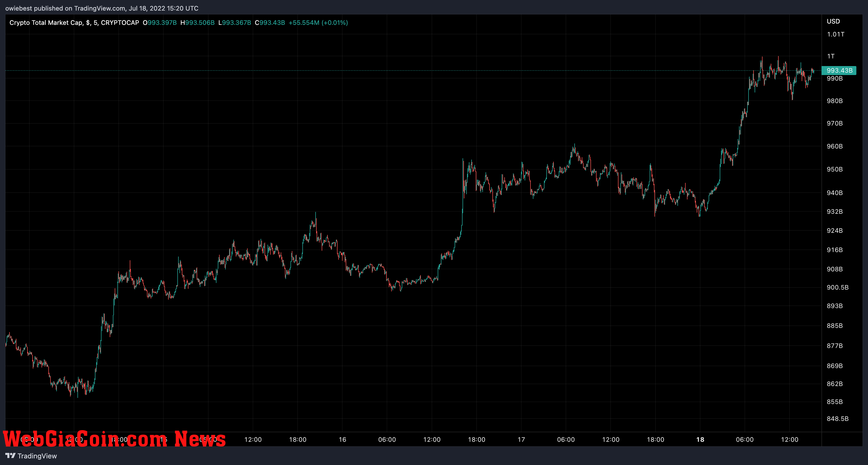This screenshot has height=465, width=868.
Task: Click the 16 date label on time axis
Action: click(342, 439)
